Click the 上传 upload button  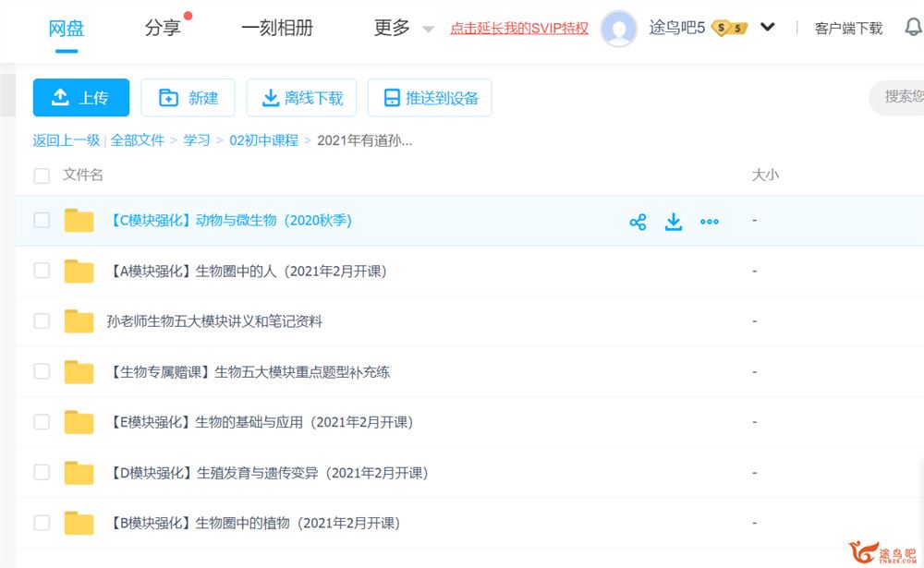pyautogui.click(x=81, y=98)
